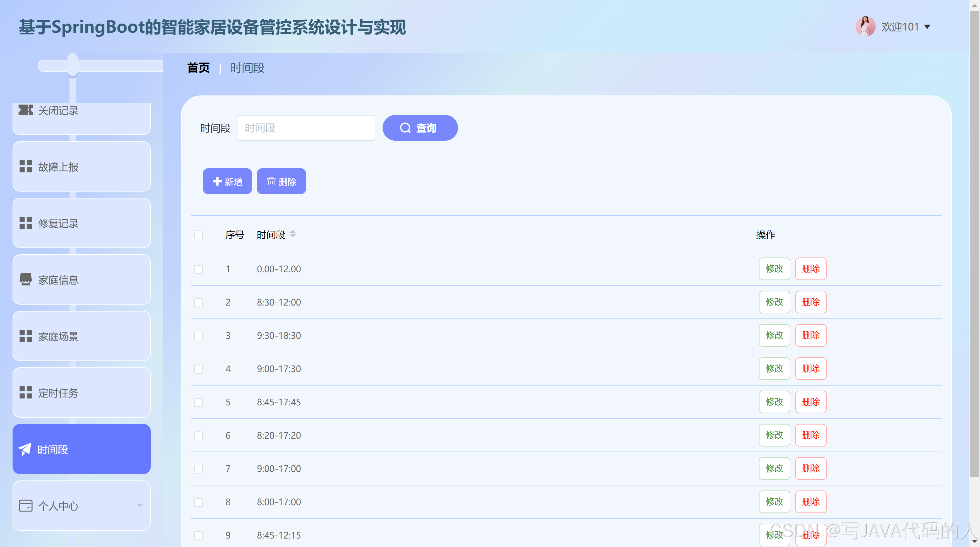Viewport: 980px width, 547px height.
Task: Open the 家庭信息 sidebar menu
Action: click(82, 279)
